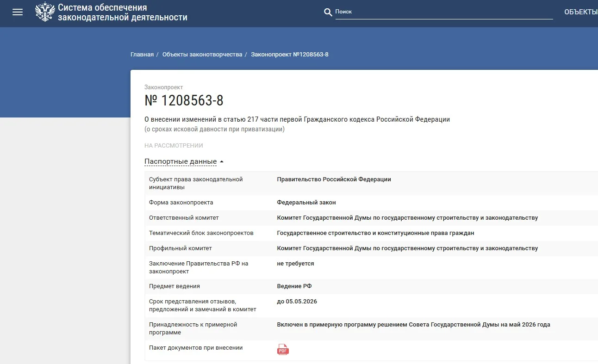Viewport: 598px width, 364px height.
Task: Click the Ведение РФ value
Action: tap(294, 286)
